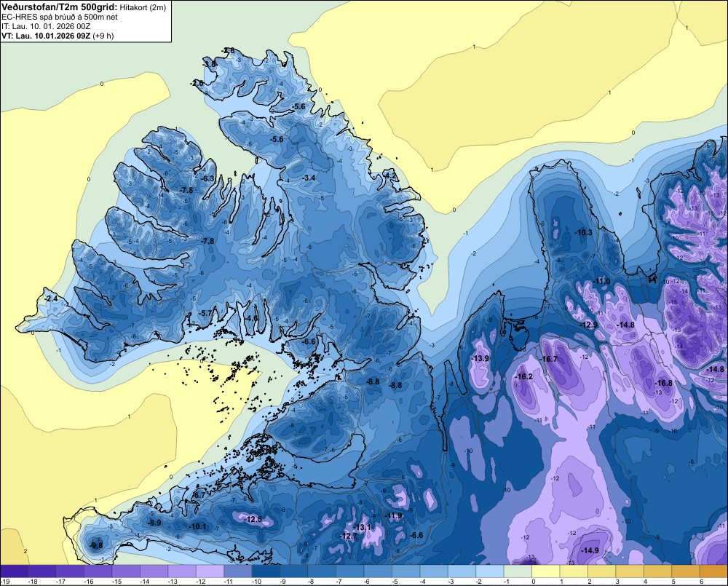This screenshot has height=586, width=728.
Task: Select the legend swatch above the -19 label
Action: click(x=15, y=571)
